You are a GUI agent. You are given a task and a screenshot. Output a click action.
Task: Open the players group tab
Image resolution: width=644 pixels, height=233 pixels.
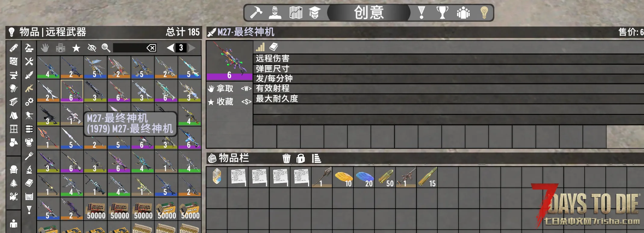tap(463, 13)
